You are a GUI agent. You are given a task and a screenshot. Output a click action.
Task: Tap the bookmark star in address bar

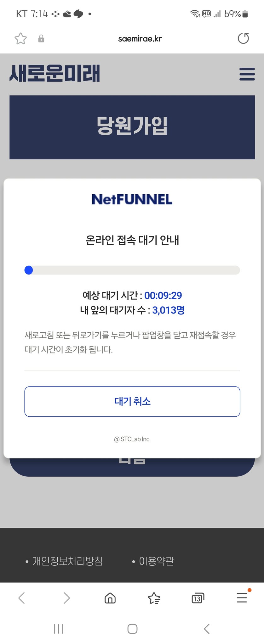coord(21,39)
